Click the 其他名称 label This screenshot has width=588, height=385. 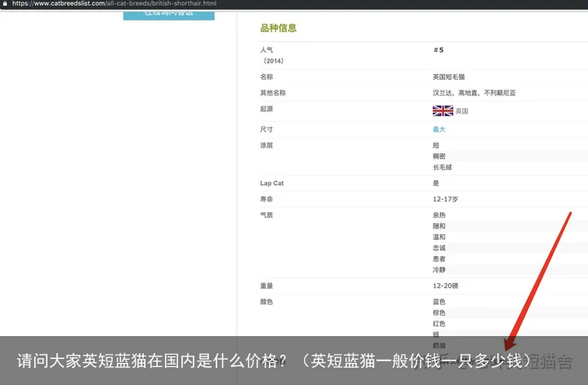click(273, 93)
